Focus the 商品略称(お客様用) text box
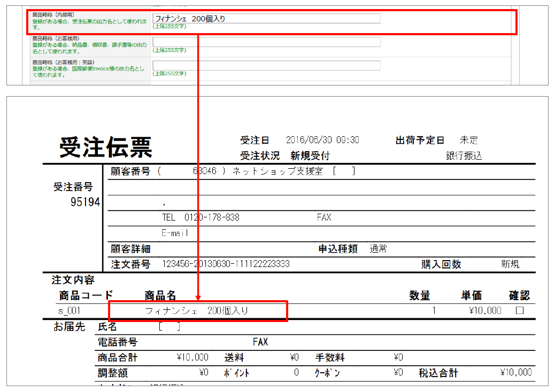Image resolution: width=555 pixels, height=392 pixels. 266,42
